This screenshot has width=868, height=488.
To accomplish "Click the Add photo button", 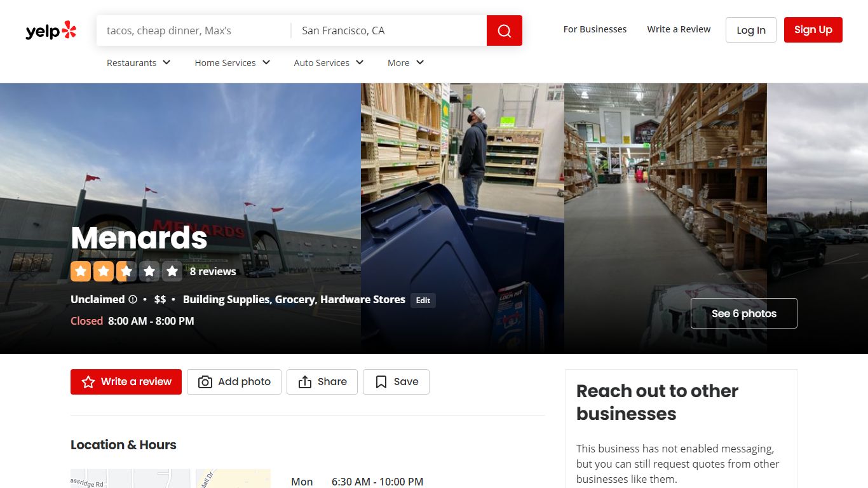I will click(x=234, y=382).
